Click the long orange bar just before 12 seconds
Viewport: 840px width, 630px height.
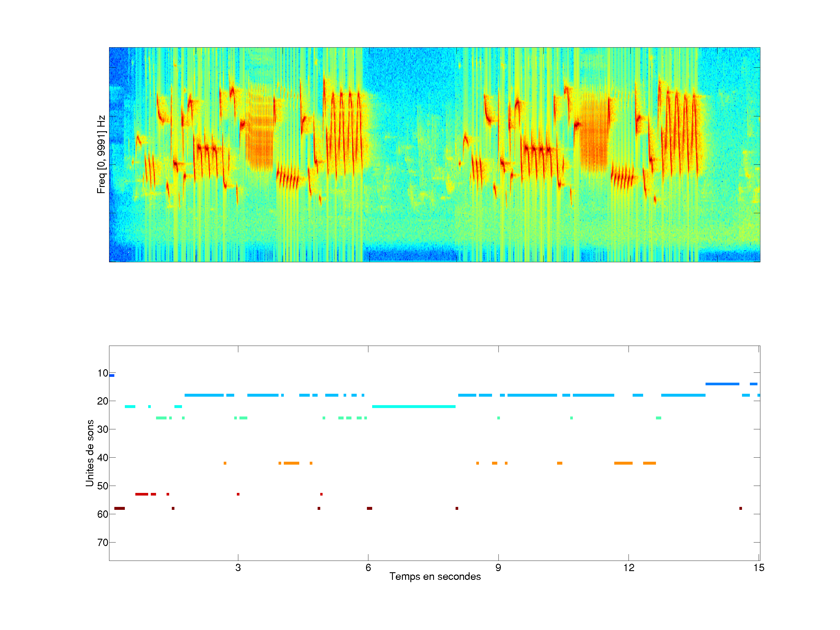coord(623,463)
